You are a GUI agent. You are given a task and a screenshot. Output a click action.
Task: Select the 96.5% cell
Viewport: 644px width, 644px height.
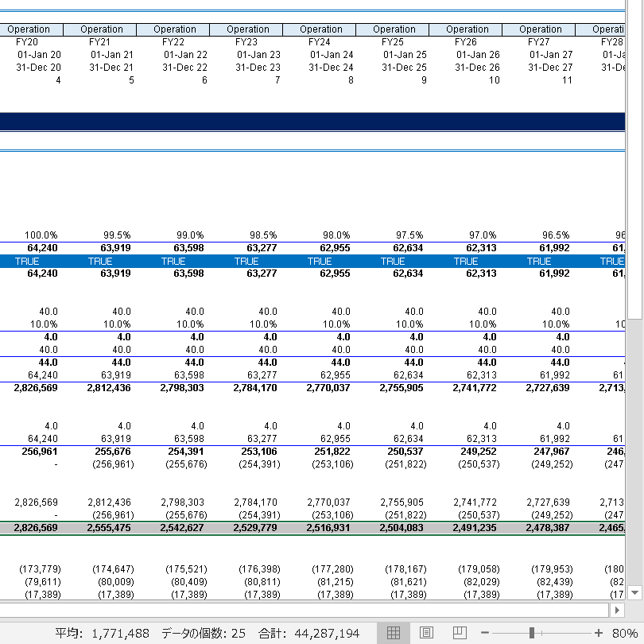[x=556, y=235]
